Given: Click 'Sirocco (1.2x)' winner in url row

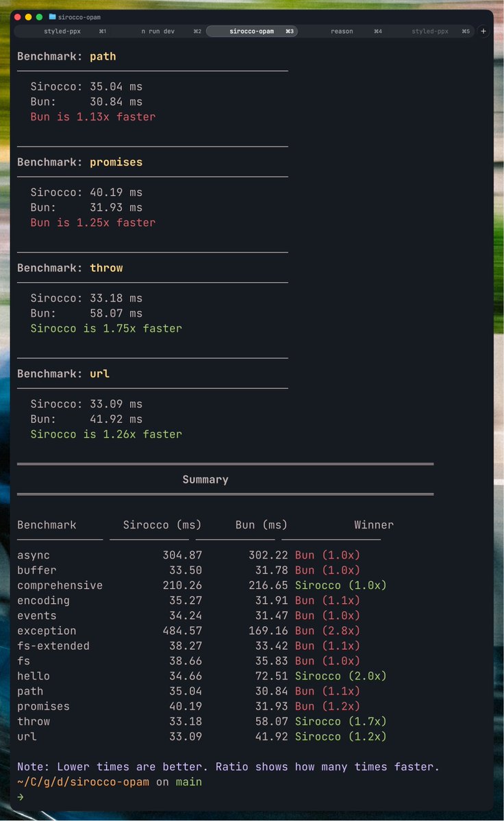Looking at the screenshot, I should point(341,737).
